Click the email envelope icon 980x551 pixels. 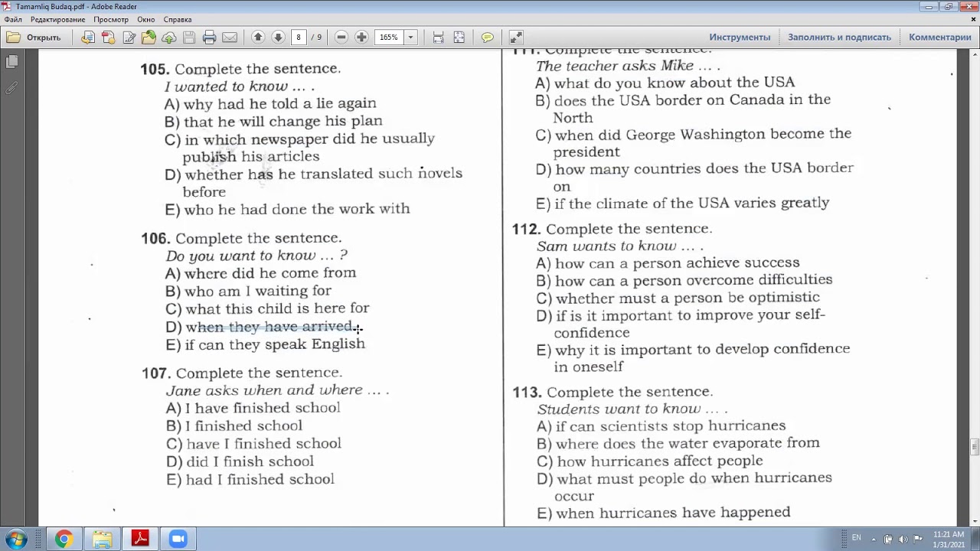pos(229,37)
